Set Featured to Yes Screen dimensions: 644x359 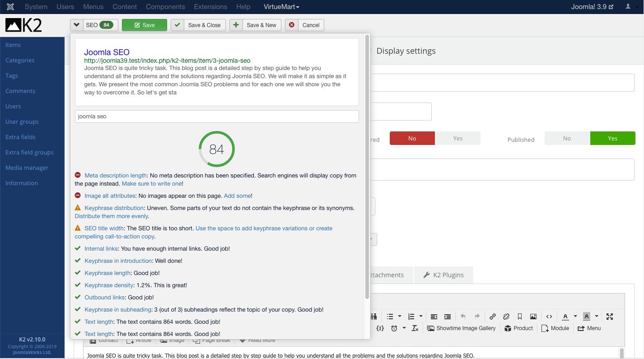pos(458,138)
